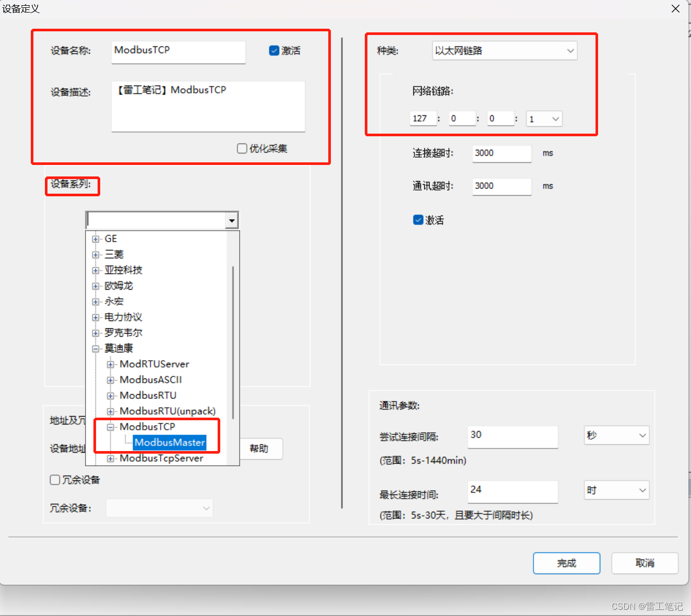Enable the 冗余设备 checkbox

point(55,479)
